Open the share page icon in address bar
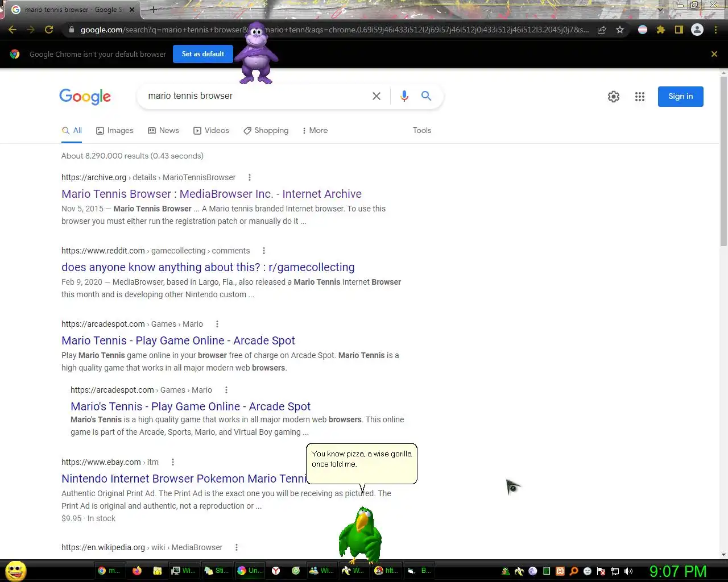 point(602,30)
